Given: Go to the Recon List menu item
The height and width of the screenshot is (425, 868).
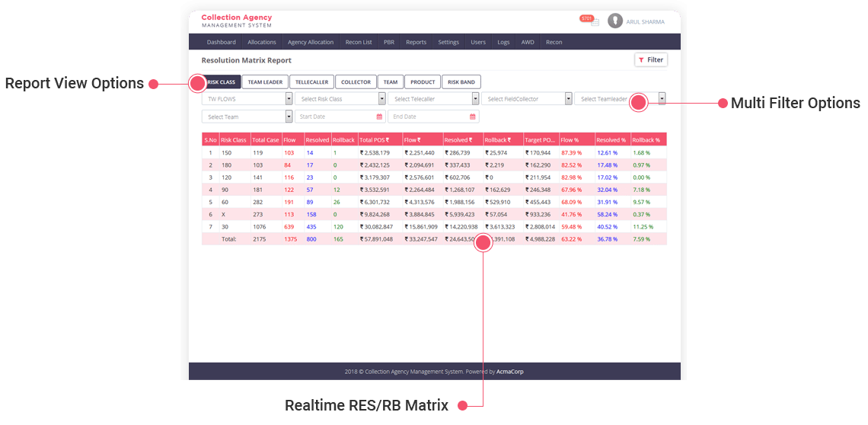Looking at the screenshot, I should point(359,43).
